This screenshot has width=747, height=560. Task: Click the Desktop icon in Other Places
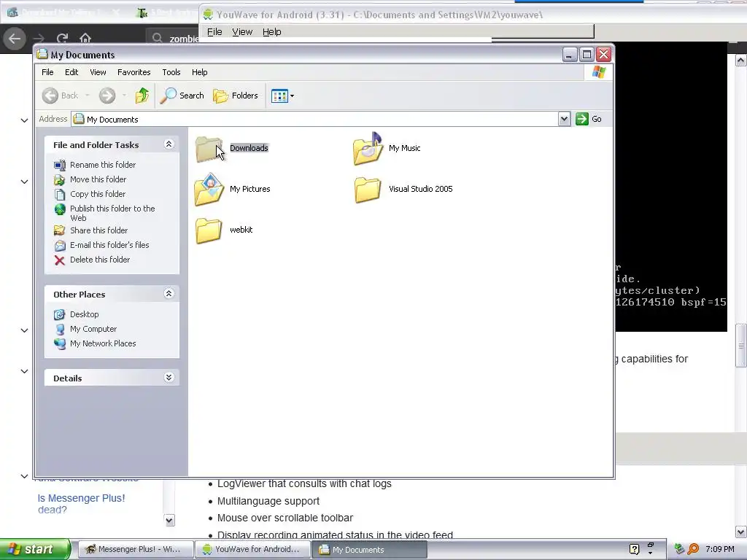60,314
